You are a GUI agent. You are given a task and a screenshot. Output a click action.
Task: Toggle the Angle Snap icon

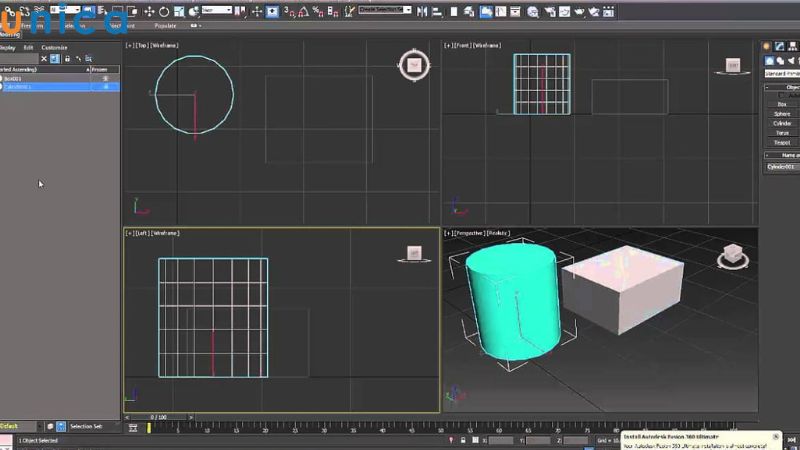[303, 11]
